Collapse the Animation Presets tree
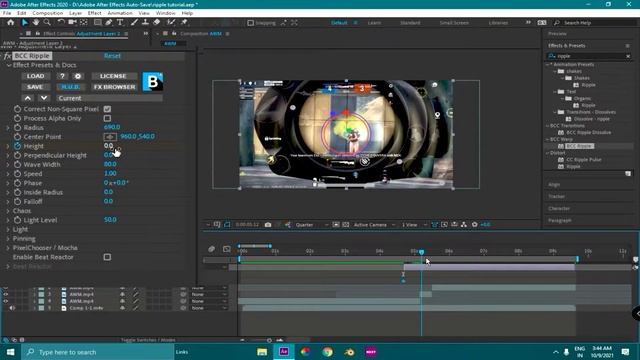The height and width of the screenshot is (360, 640). click(x=548, y=64)
